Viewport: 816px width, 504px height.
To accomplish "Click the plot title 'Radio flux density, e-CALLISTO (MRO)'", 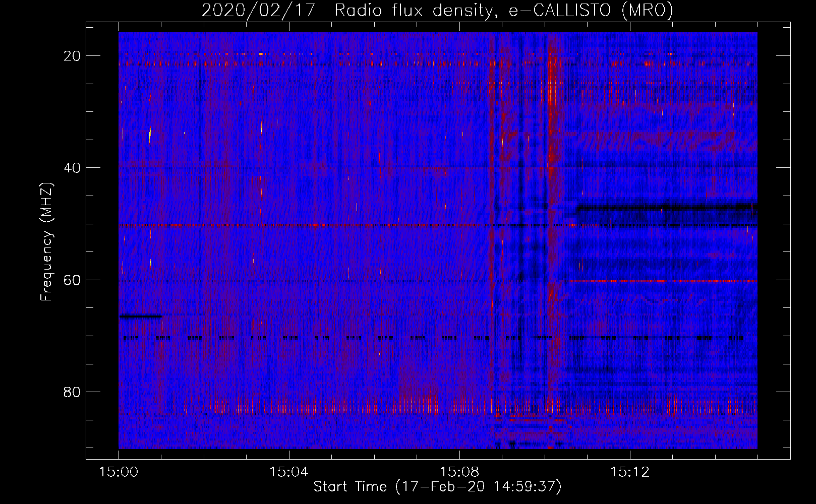I will point(503,10).
